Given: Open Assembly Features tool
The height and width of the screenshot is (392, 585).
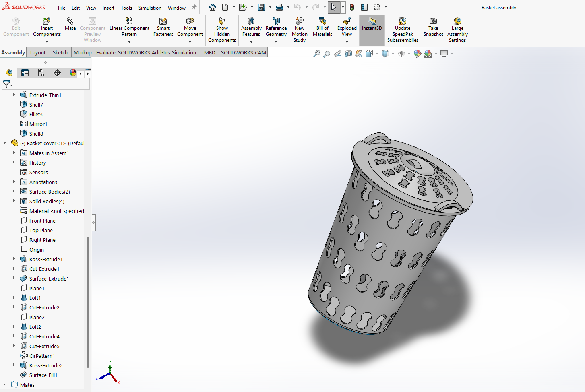Looking at the screenshot, I should [251, 27].
